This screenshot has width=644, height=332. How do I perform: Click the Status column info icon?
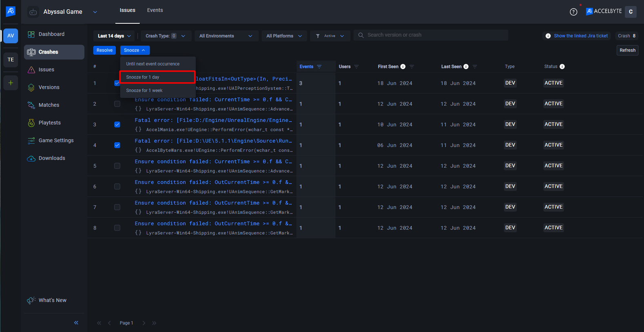(x=562, y=67)
